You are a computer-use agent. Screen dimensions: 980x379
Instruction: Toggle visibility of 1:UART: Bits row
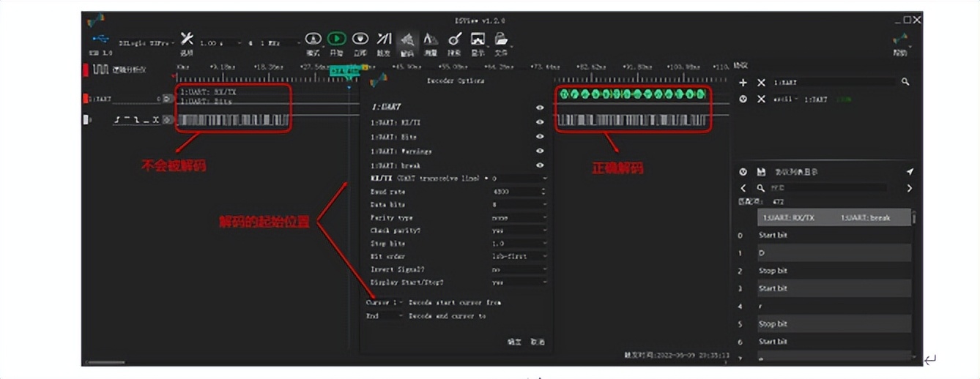(540, 137)
